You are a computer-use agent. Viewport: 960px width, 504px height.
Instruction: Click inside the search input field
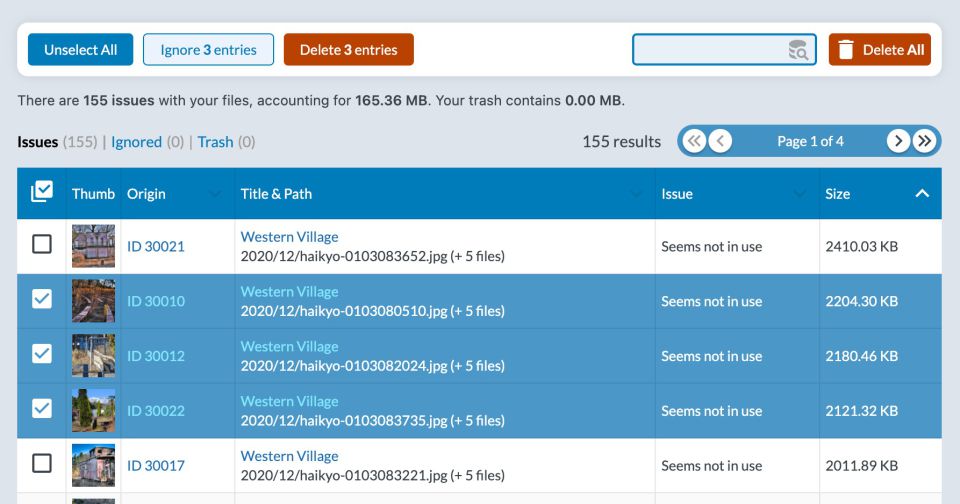click(x=710, y=50)
